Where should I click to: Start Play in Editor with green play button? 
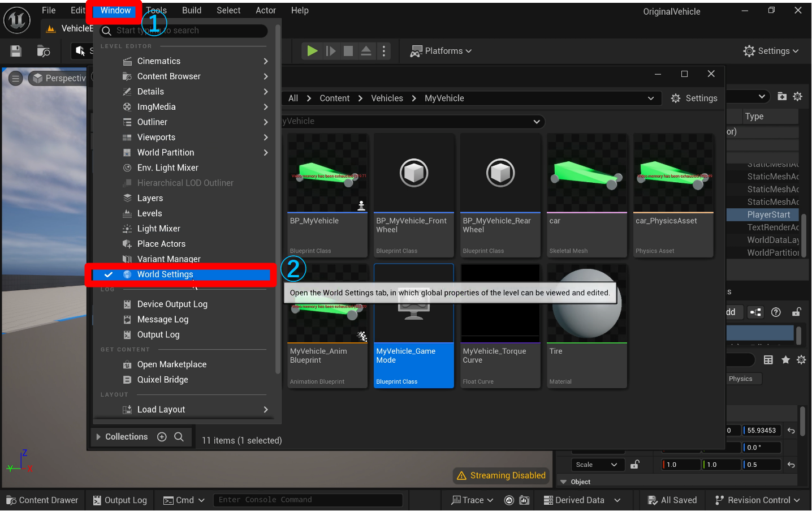pos(312,51)
